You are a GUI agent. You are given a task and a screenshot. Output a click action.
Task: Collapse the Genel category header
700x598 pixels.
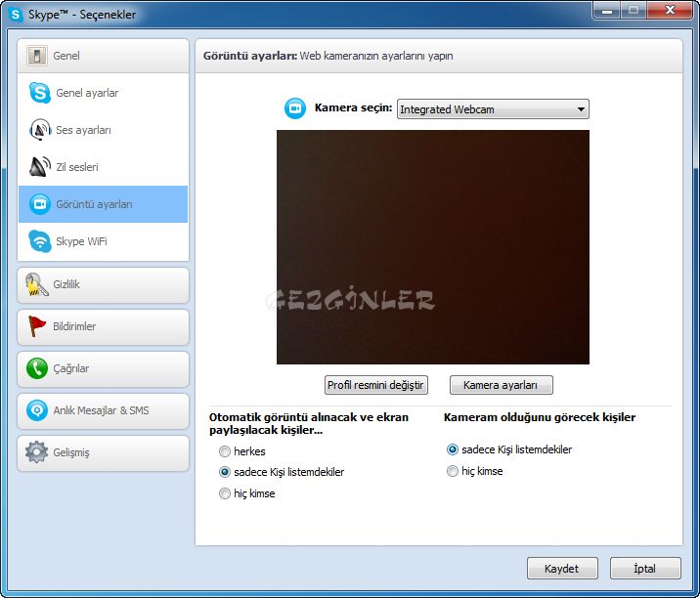pyautogui.click(x=103, y=56)
